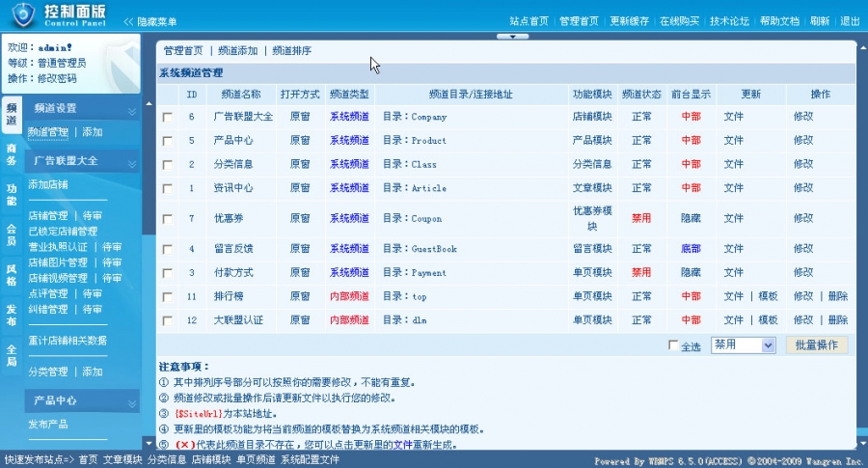
Task: Open the batch action dropdown showing 禁用
Action: (x=743, y=345)
